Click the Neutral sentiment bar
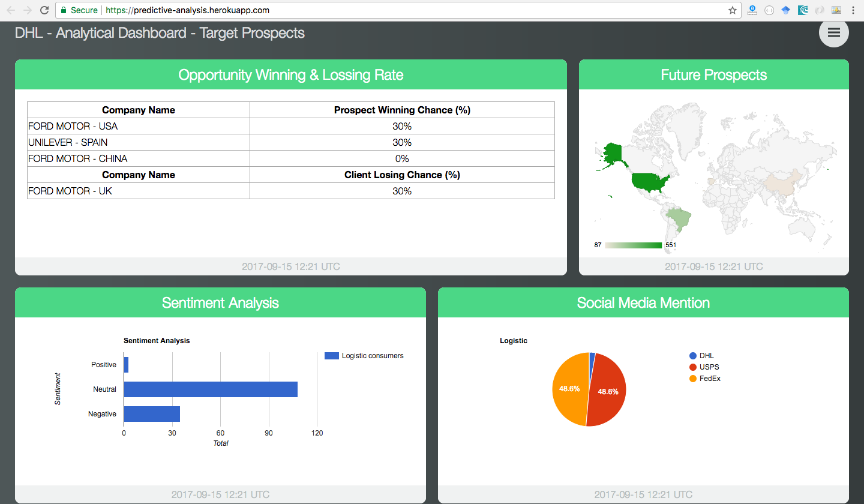864x504 pixels. 211,389
